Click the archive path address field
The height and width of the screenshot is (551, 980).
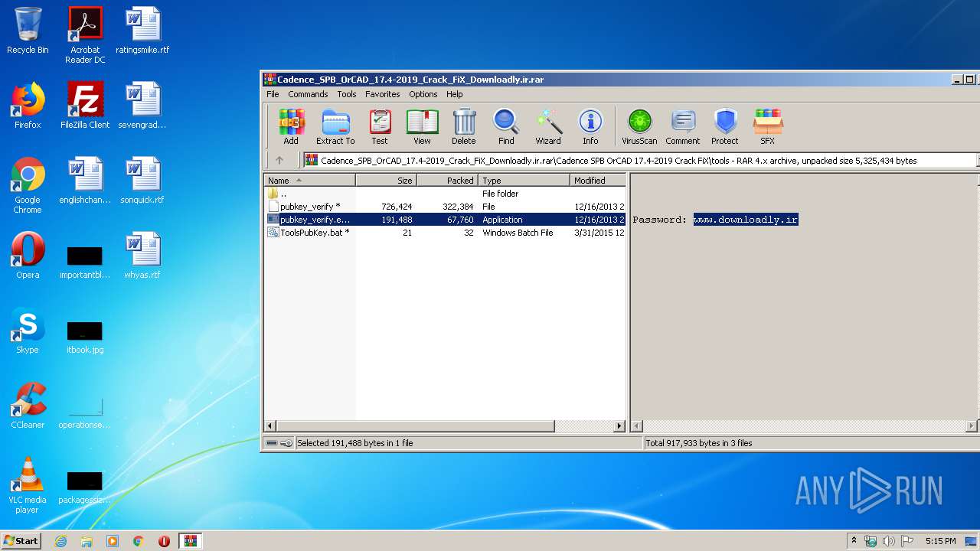[639, 161]
